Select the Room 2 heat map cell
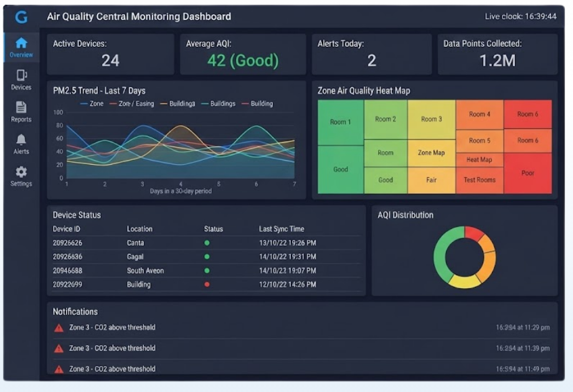The width and height of the screenshot is (573, 392). [386, 119]
